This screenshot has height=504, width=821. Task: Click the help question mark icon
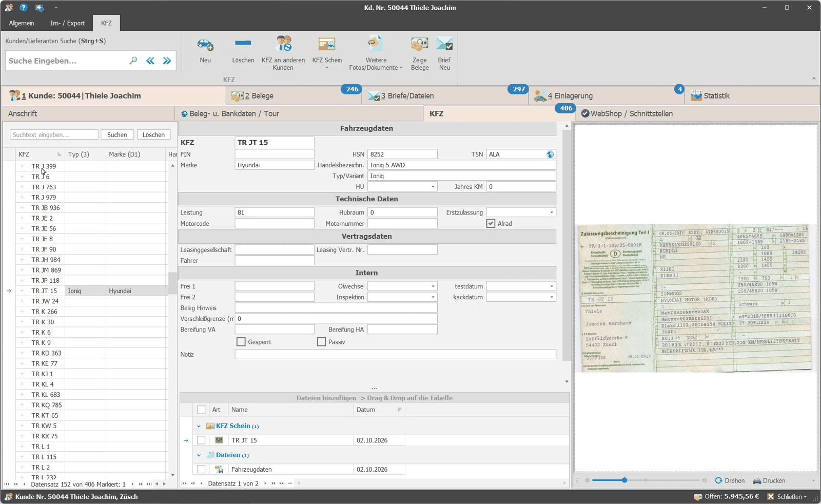click(24, 8)
